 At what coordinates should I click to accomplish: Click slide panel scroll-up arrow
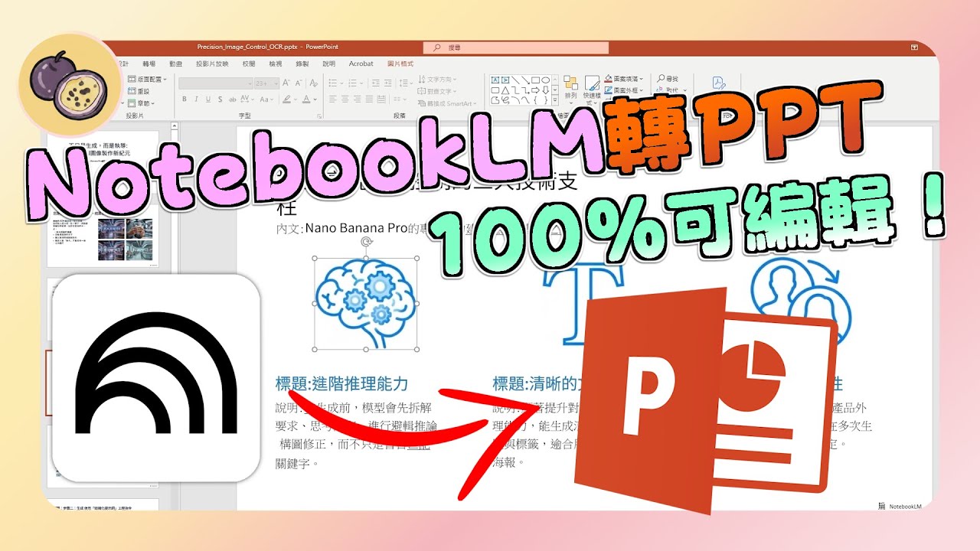click(x=175, y=126)
